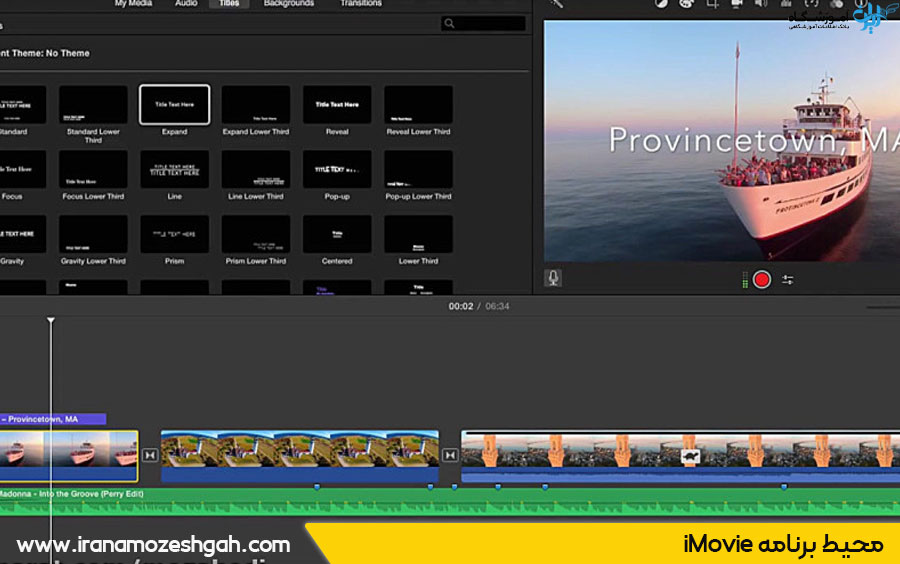Open the stabilization camera icon
900x564 pixels.
[737, 3]
